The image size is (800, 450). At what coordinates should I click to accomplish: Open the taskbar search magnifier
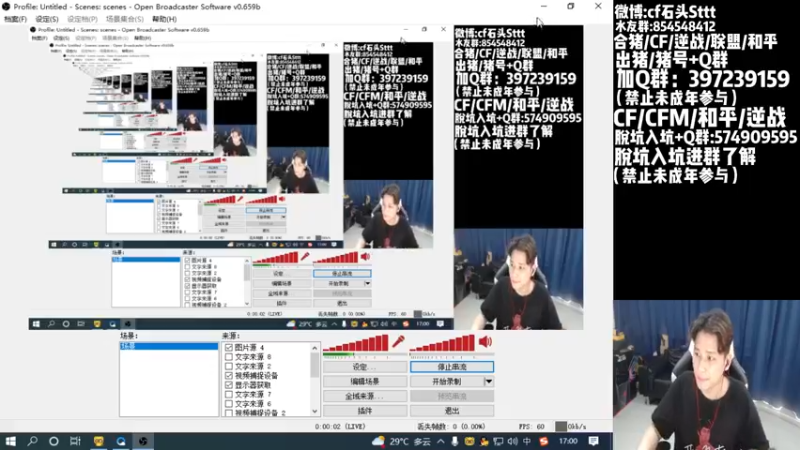[x=32, y=441]
